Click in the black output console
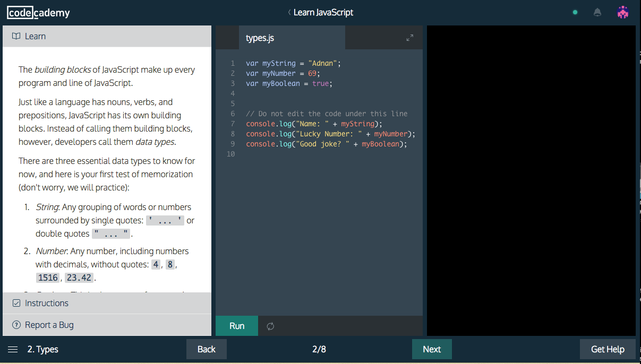Viewport: 641px width, 364px height. click(531, 180)
